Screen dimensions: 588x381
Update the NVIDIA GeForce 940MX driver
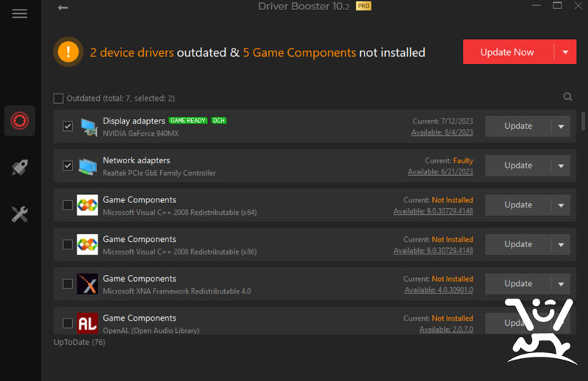click(518, 126)
